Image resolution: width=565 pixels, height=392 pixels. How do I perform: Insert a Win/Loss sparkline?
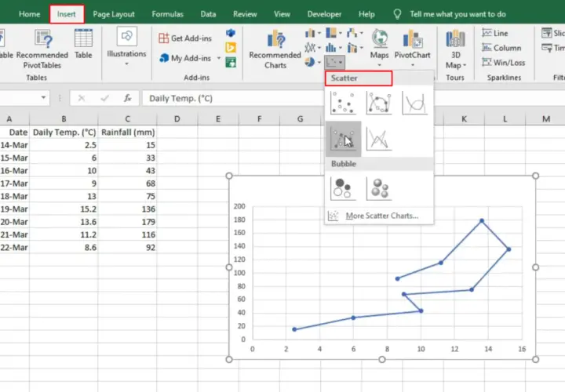pos(504,63)
